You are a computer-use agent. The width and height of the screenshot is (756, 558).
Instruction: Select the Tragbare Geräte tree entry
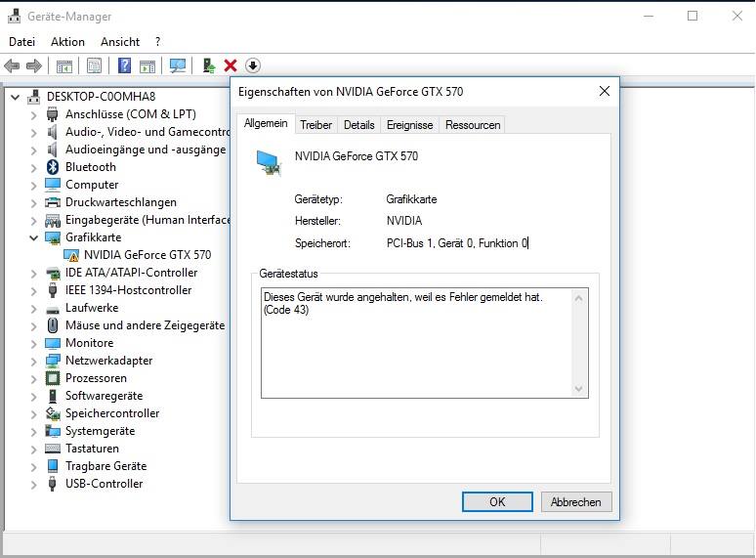coord(106,466)
